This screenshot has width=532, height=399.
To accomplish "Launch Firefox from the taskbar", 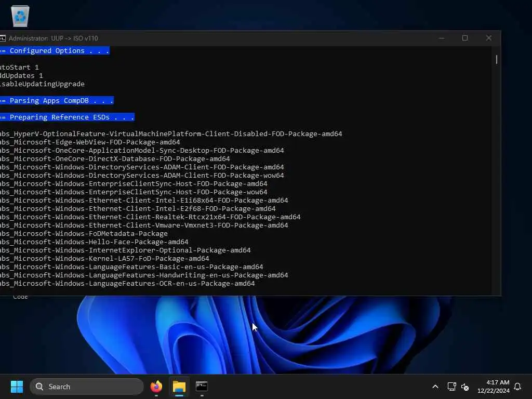I will (x=156, y=387).
